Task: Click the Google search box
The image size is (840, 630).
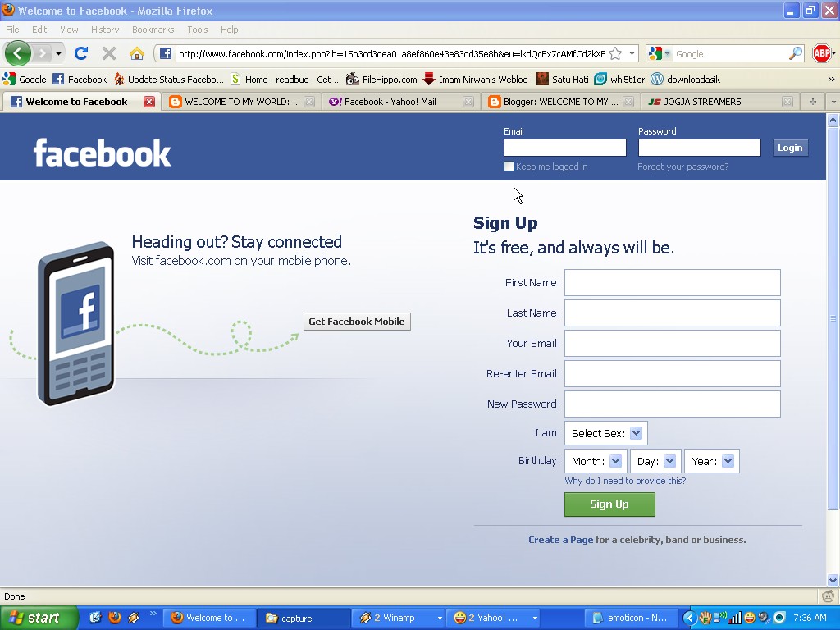Action: (x=731, y=53)
